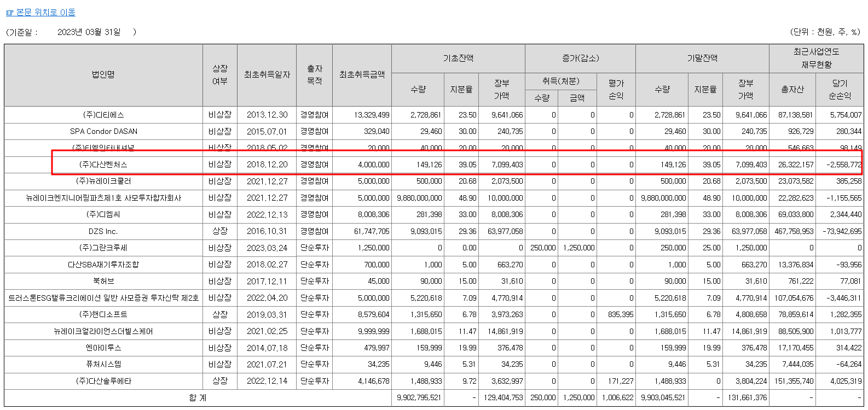Click the 'DZS Inc.' company cell
The width and height of the screenshot is (868, 410).
(103, 231)
